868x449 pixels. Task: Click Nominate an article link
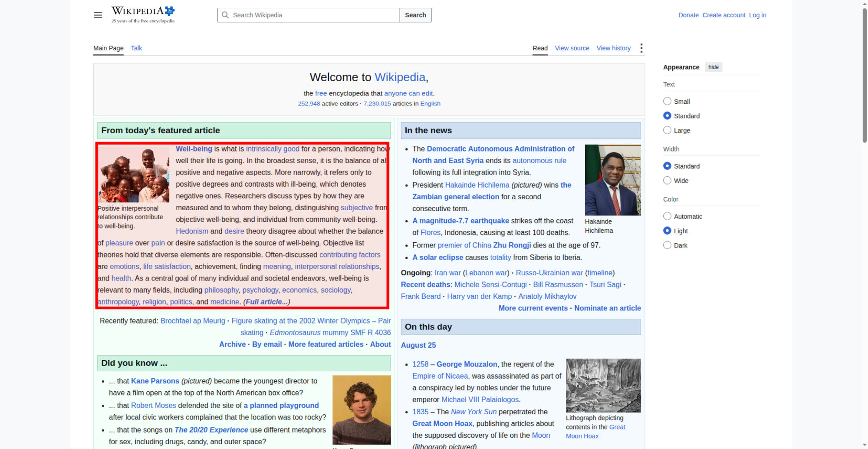point(608,308)
